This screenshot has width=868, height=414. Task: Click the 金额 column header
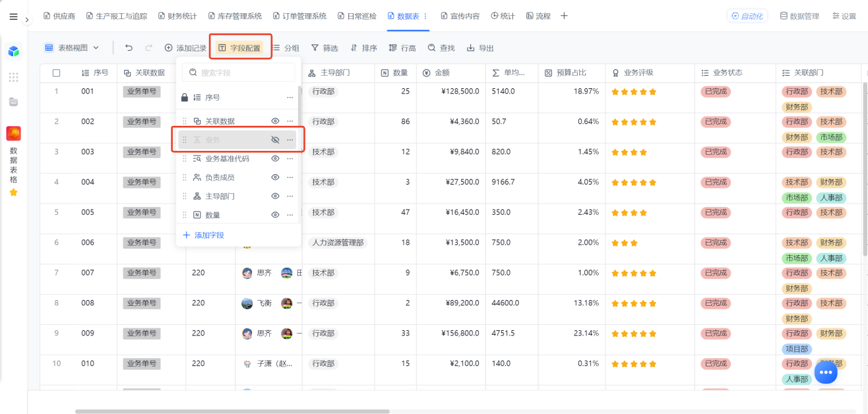[x=450, y=73]
